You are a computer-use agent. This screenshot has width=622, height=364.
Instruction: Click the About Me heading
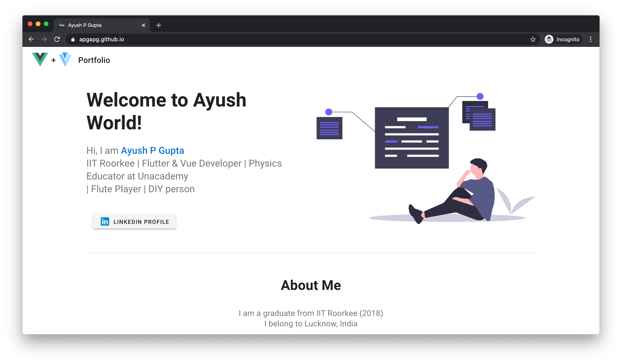coord(311,285)
